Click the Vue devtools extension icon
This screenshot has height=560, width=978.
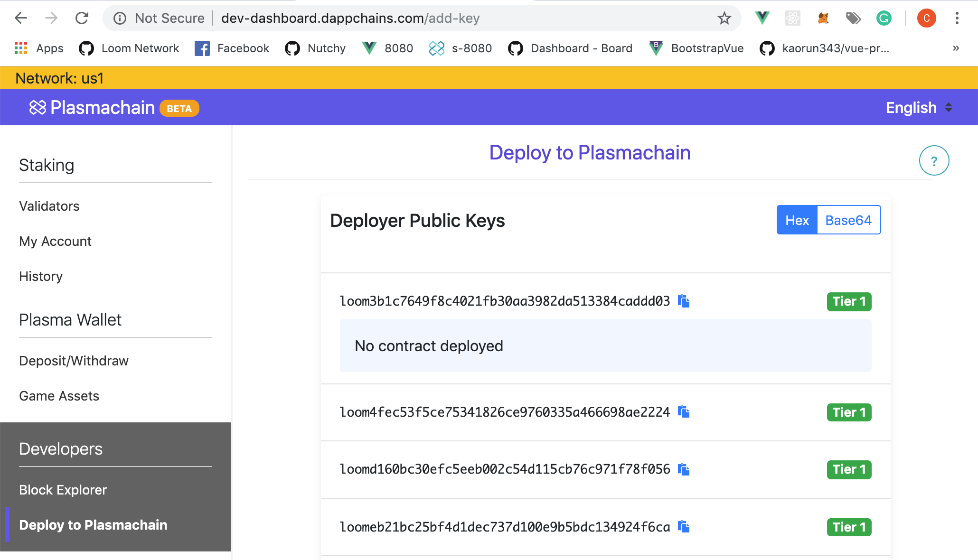762,18
